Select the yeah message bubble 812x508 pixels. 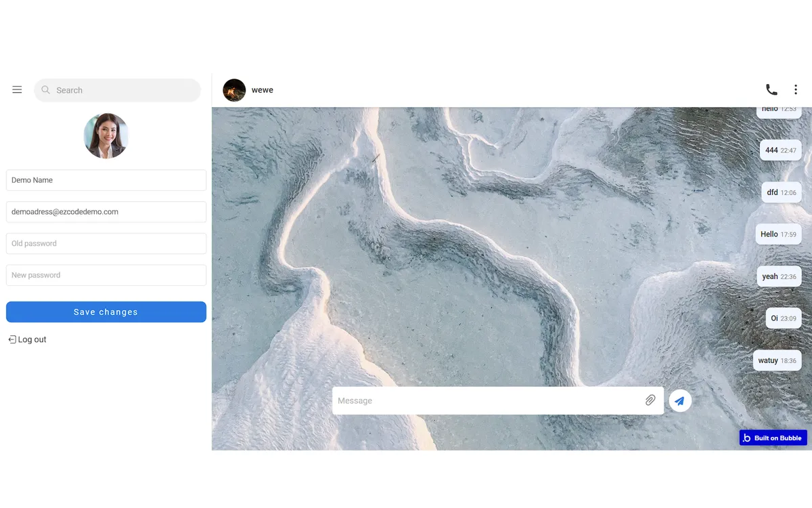coord(780,276)
